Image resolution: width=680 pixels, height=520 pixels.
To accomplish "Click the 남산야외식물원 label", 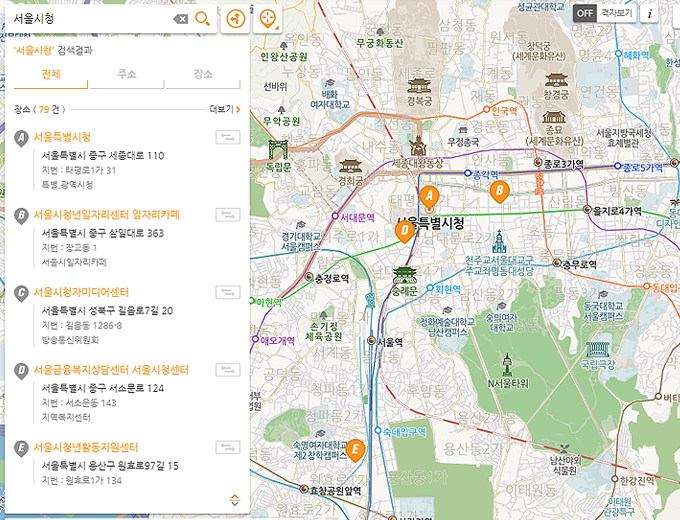I will (564, 465).
